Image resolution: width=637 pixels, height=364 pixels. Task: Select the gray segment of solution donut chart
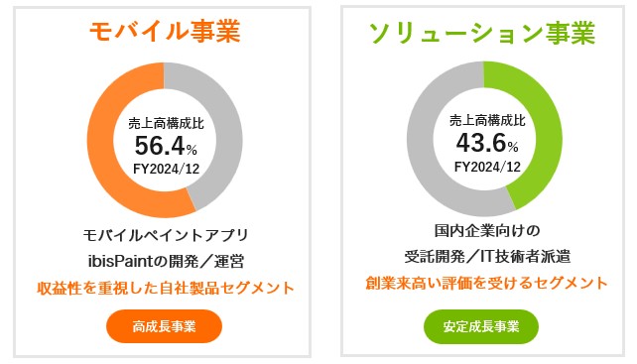425,163
